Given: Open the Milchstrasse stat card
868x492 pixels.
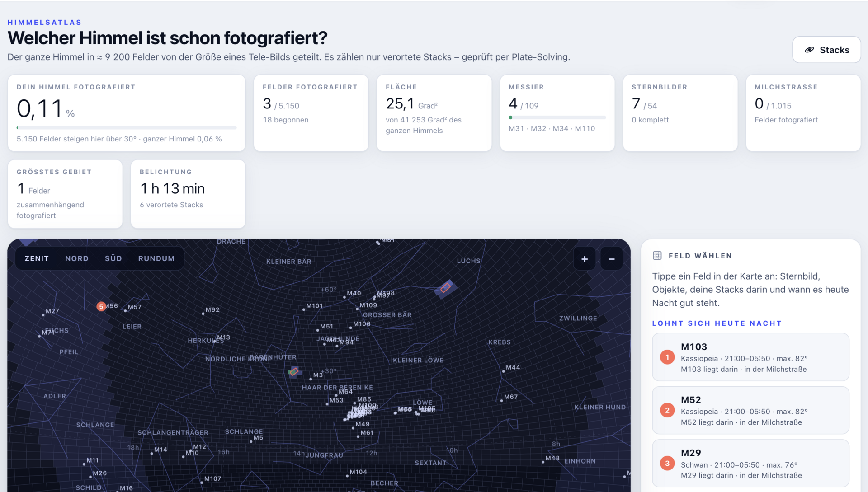Looking at the screenshot, I should 803,113.
